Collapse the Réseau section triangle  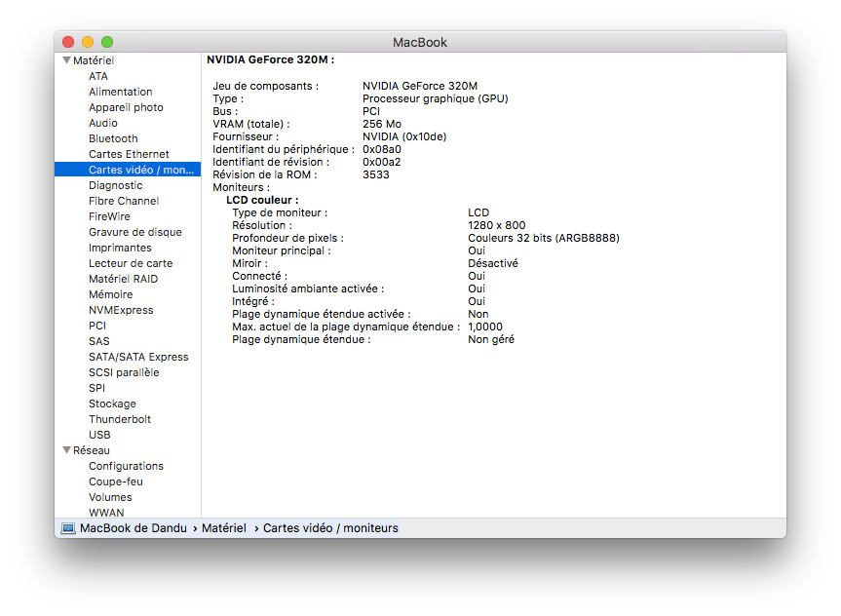67,450
